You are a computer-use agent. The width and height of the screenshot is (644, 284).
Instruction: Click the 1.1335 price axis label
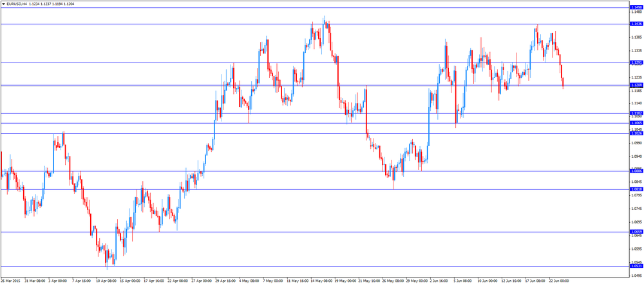[637, 50]
